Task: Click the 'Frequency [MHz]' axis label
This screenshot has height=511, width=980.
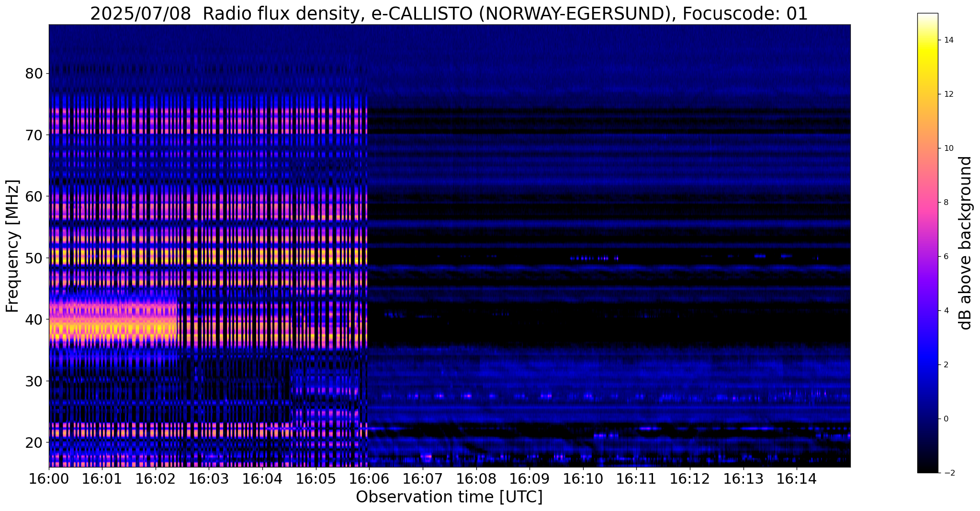Action: click(13, 246)
